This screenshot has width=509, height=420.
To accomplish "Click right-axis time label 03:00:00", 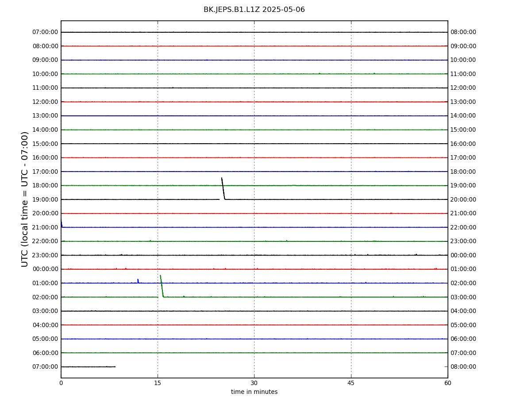I will (463, 297).
